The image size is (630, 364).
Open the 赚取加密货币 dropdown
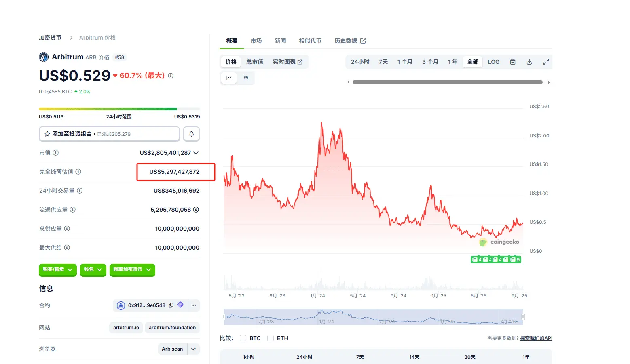132,269
